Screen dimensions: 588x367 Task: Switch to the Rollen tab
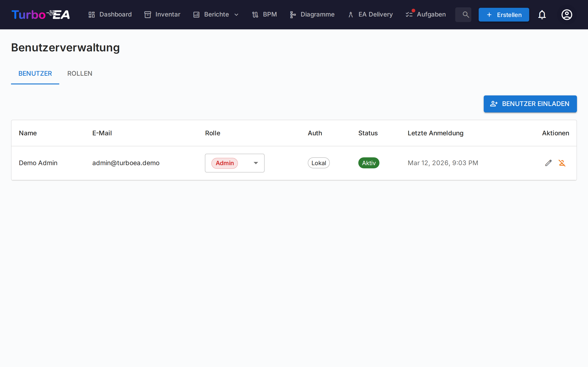coord(80,74)
